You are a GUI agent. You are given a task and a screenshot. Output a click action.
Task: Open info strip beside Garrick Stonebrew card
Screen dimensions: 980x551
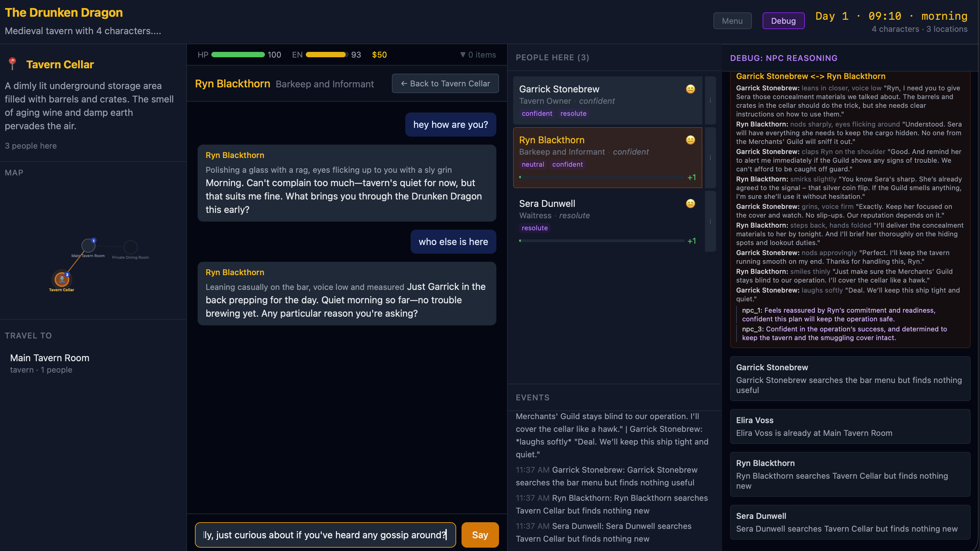click(710, 100)
